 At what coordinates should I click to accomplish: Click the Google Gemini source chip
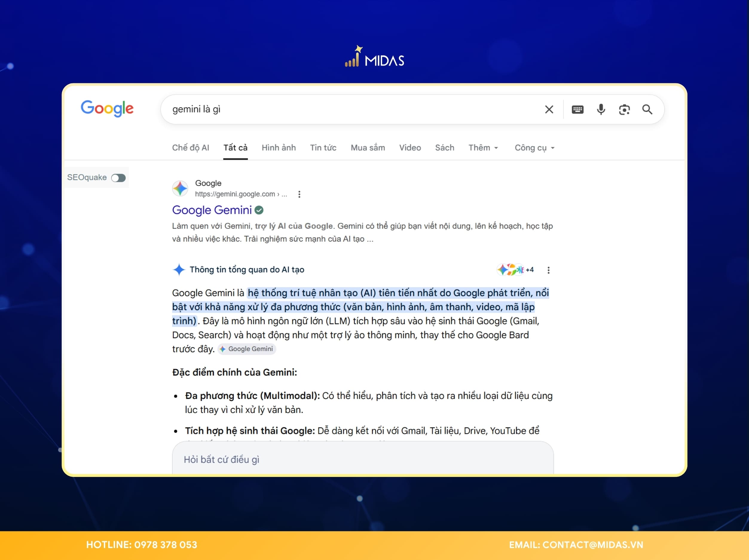[247, 349]
